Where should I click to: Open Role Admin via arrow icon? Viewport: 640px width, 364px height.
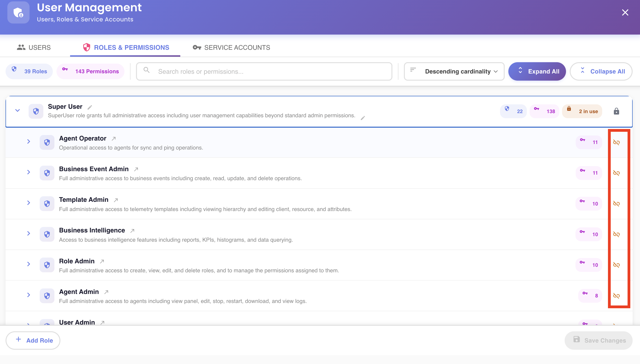click(102, 261)
